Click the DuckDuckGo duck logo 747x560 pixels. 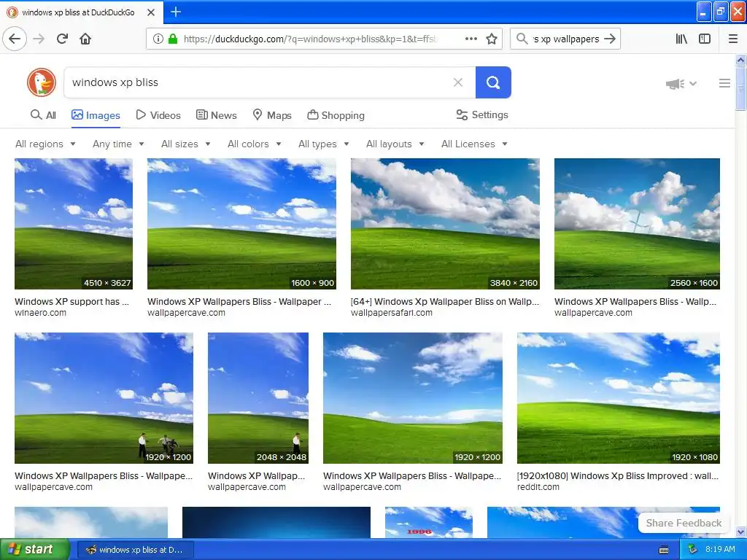(x=42, y=82)
